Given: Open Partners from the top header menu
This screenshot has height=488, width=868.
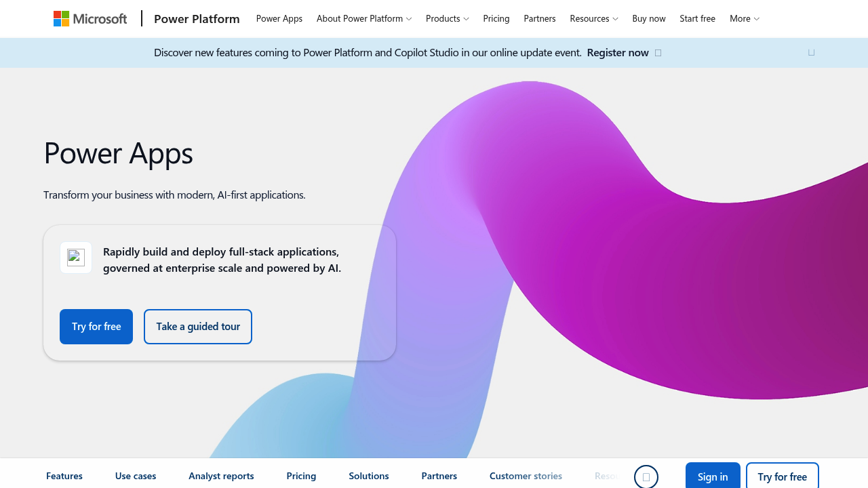Looking at the screenshot, I should (540, 19).
